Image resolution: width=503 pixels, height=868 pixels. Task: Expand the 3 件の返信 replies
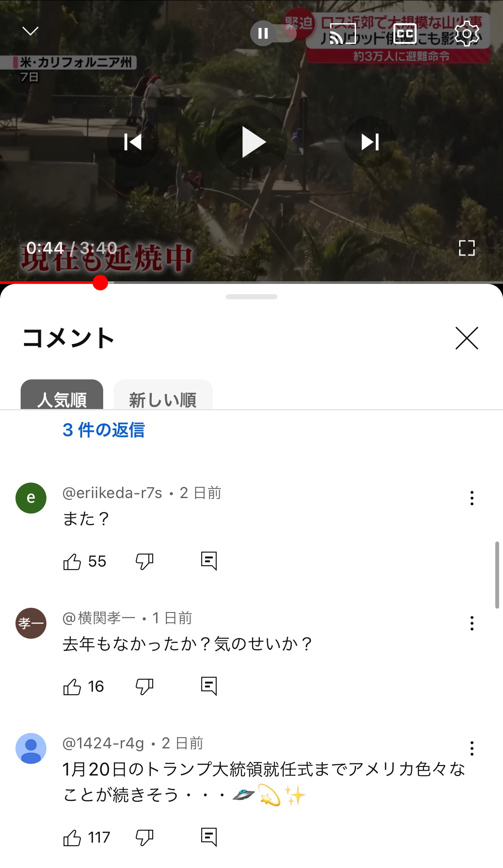click(104, 430)
